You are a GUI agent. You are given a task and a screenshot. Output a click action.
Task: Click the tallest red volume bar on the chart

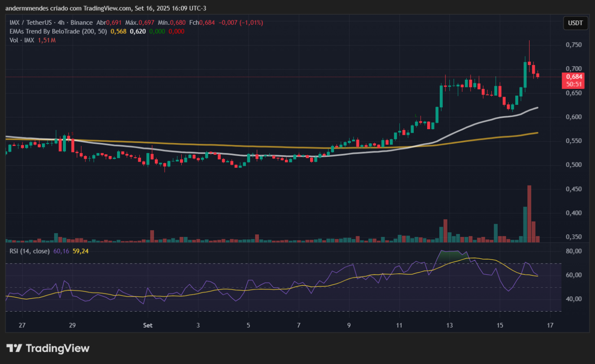[x=529, y=212]
